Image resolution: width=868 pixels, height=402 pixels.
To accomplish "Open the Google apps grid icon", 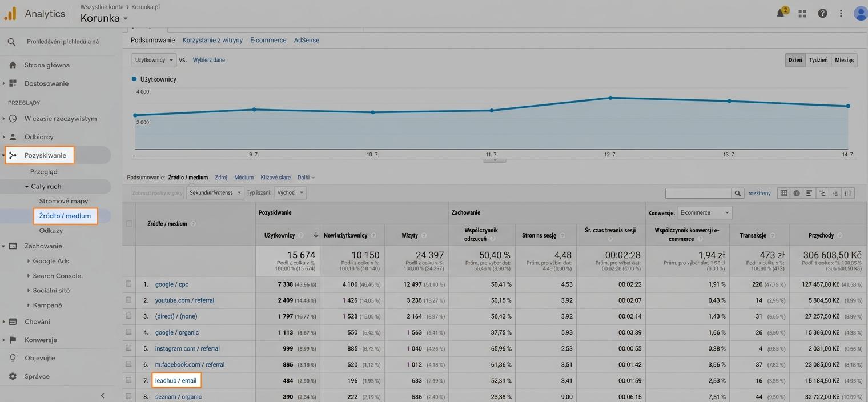I will (x=802, y=13).
